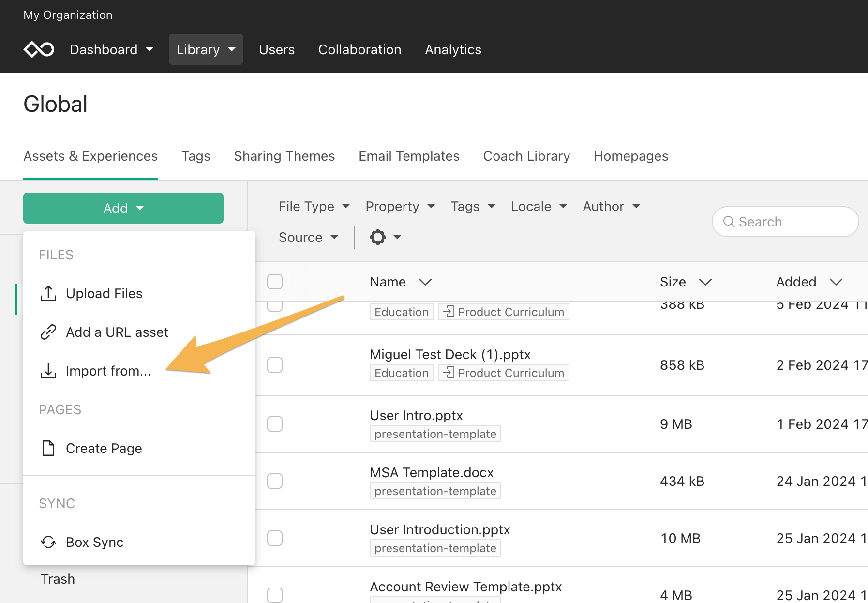Open the Users nav item
The height and width of the screenshot is (603, 868).
(277, 49)
